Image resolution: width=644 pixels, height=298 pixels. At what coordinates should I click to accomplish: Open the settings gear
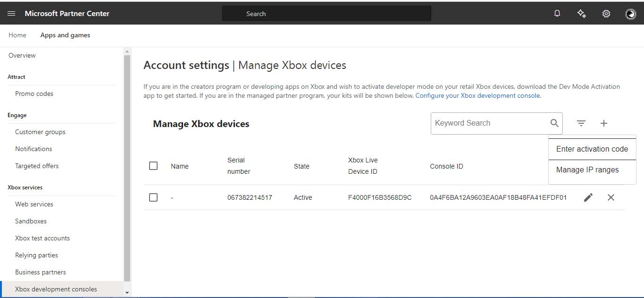(x=606, y=14)
